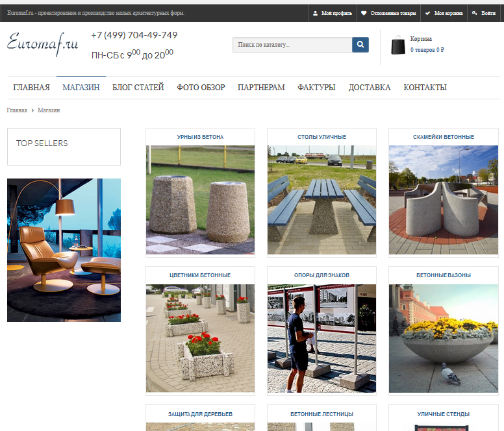Open the МАГАЗИН menu tab
The height and width of the screenshot is (431, 504).
81,88
